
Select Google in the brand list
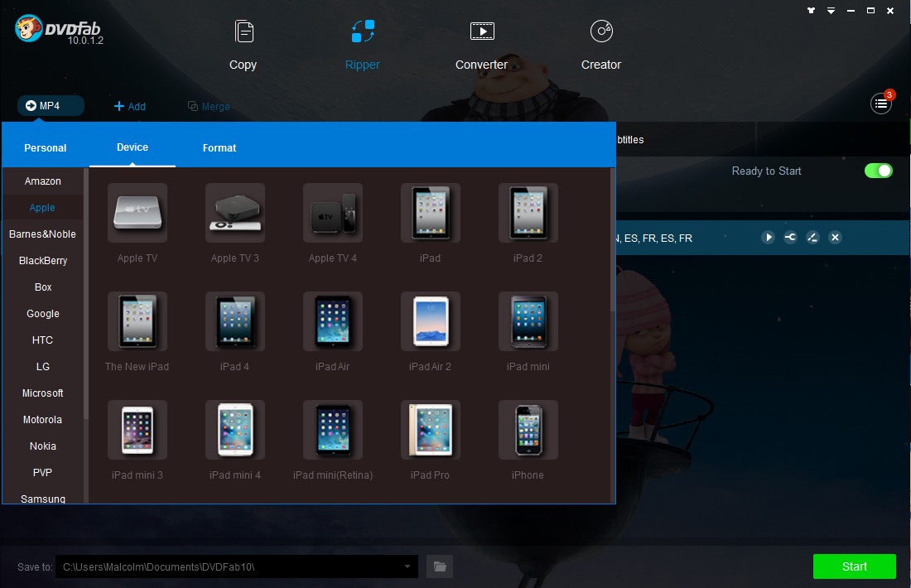tap(43, 314)
